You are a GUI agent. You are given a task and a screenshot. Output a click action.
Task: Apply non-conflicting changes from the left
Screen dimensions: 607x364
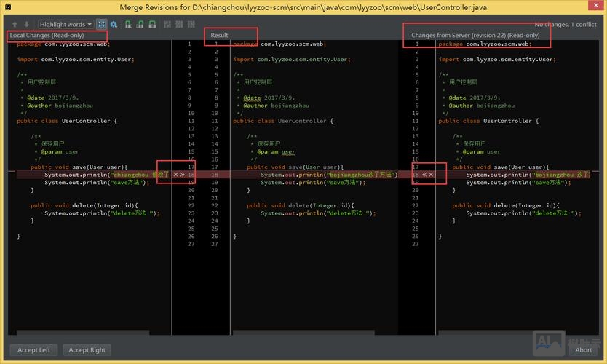point(129,25)
